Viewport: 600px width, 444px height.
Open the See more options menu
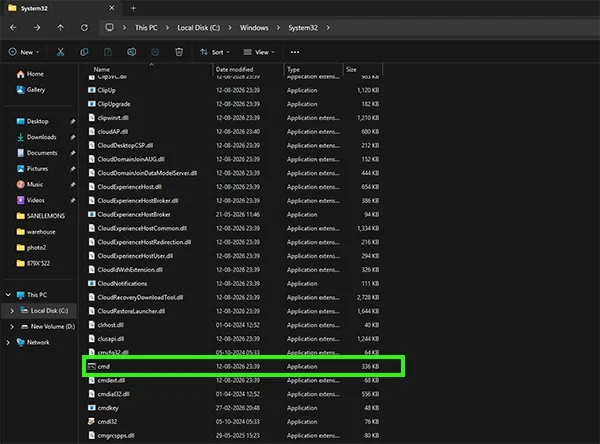click(x=295, y=52)
